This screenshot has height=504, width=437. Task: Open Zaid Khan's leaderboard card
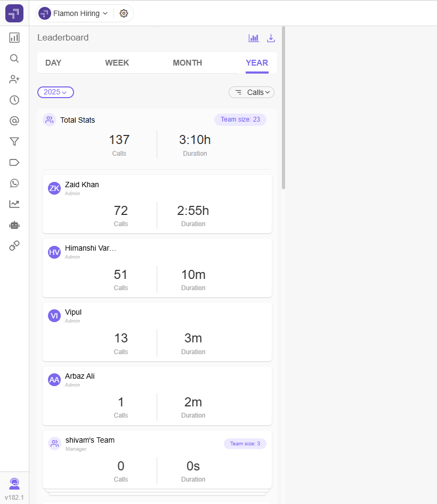[157, 204]
